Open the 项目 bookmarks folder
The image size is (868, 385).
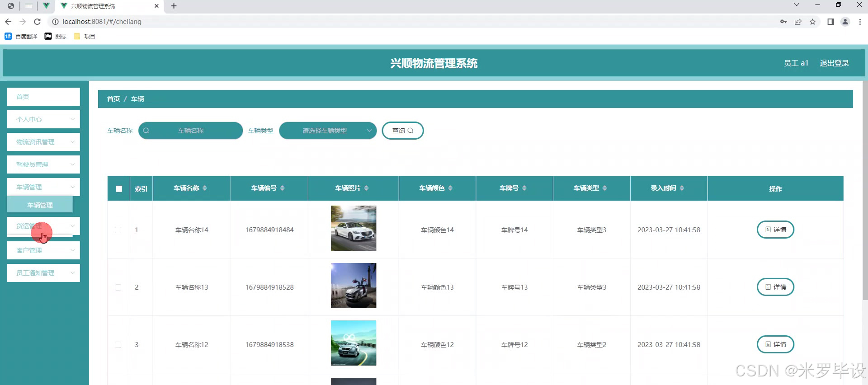[x=85, y=36]
